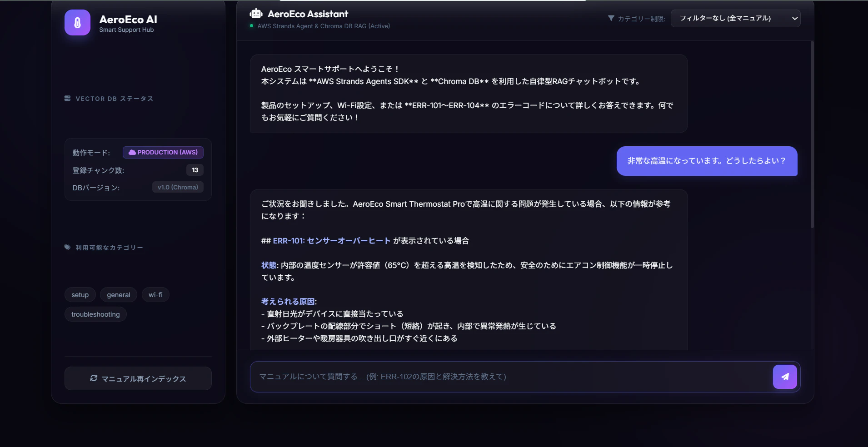This screenshot has width=868, height=447.
Task: Select the setup category chip
Action: [80, 295]
